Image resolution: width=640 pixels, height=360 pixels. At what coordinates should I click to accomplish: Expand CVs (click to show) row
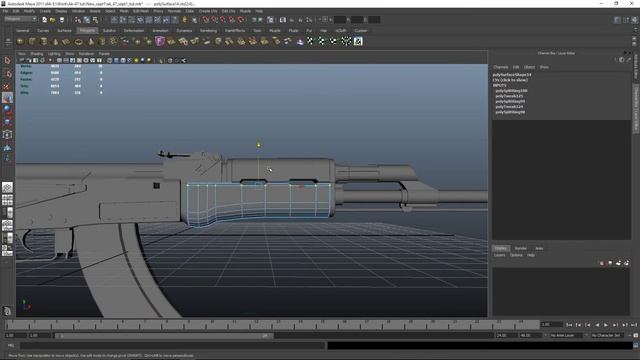click(x=510, y=80)
